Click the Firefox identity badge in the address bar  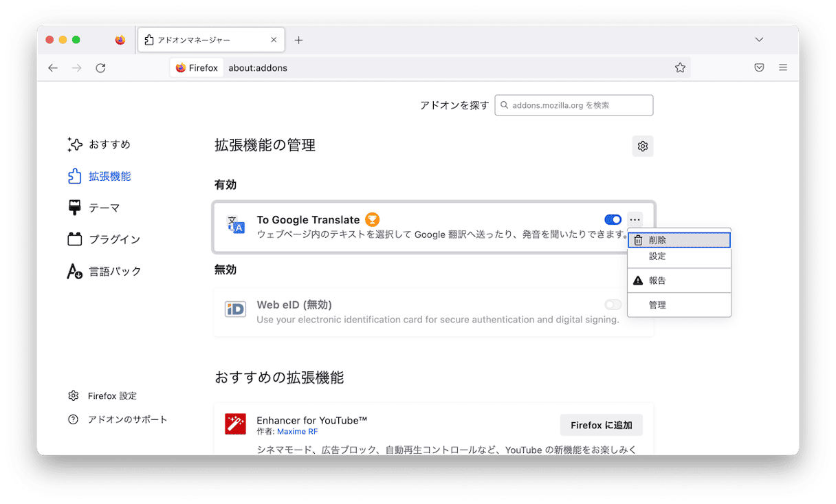tap(197, 67)
